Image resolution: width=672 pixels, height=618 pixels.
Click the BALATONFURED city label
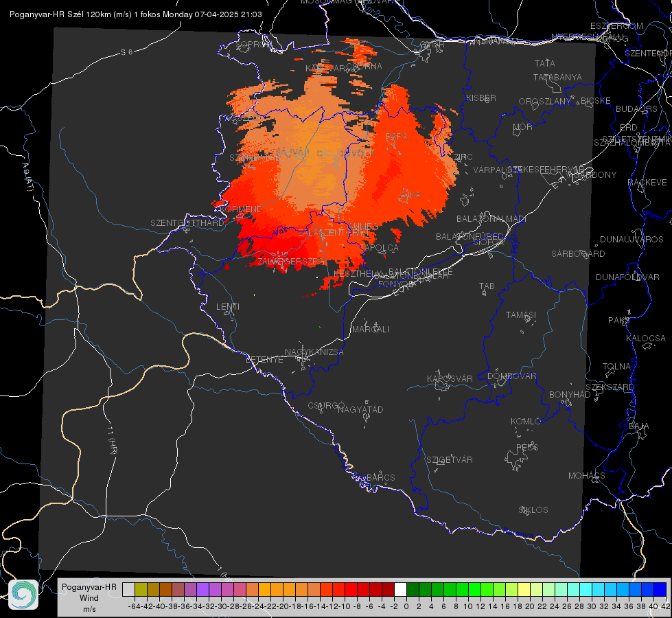[470, 237]
